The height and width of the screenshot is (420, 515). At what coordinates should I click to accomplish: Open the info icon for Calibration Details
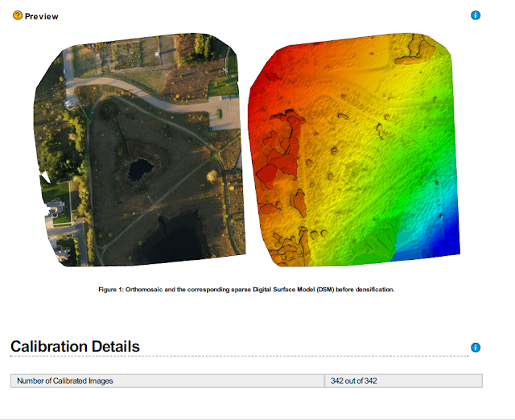pyautogui.click(x=476, y=348)
